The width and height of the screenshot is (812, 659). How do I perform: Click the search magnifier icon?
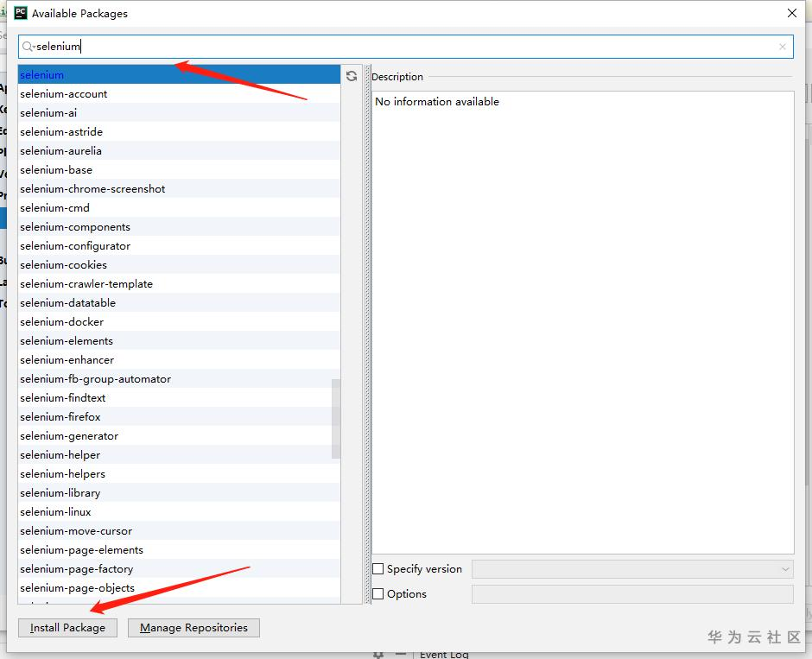click(x=28, y=47)
